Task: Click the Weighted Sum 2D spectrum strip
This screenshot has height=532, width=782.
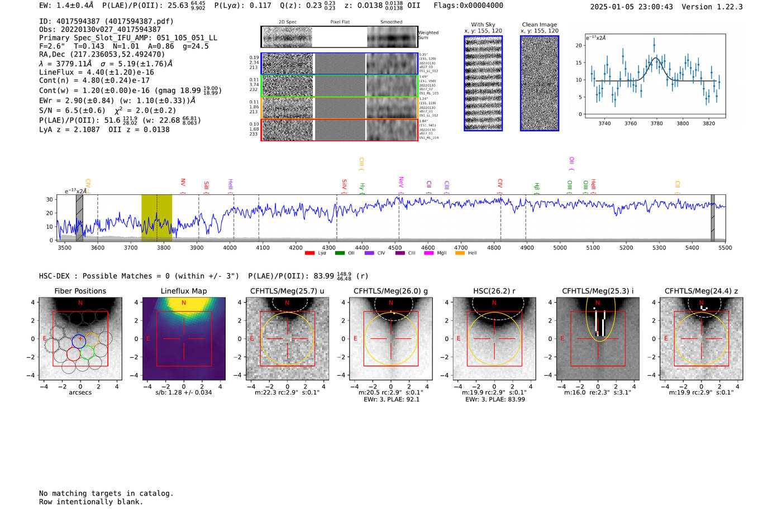Action: (339, 37)
